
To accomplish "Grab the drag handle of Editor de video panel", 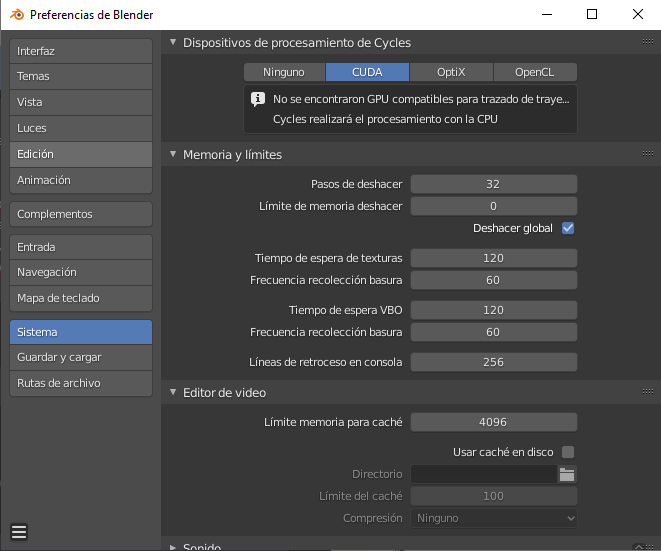I will click(x=648, y=392).
